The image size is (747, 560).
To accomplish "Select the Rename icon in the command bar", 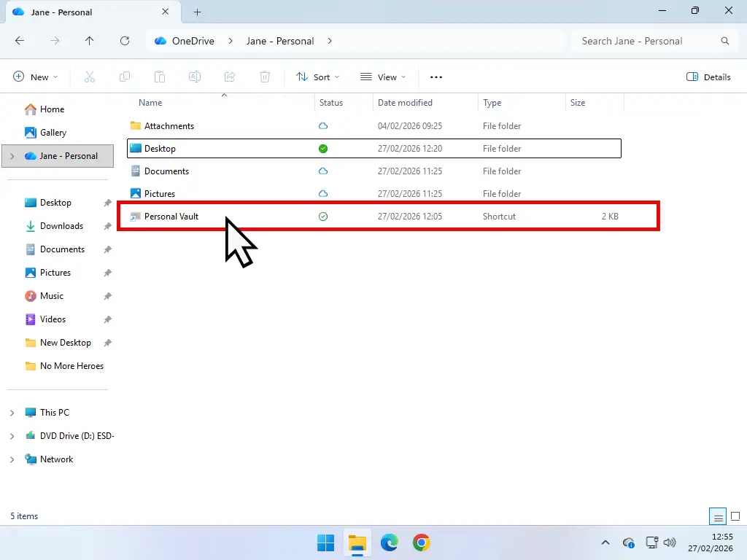I will (x=195, y=77).
